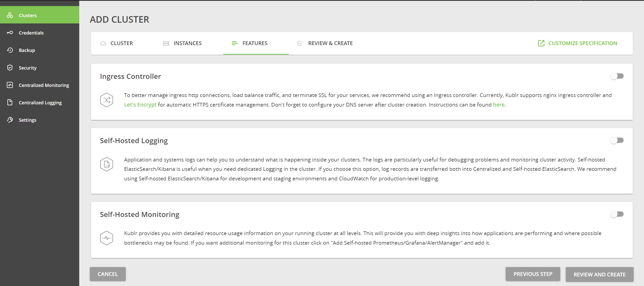The width and height of the screenshot is (644, 286).
Task: Click the 'Ingress Controller' heading
Action: (x=130, y=76)
